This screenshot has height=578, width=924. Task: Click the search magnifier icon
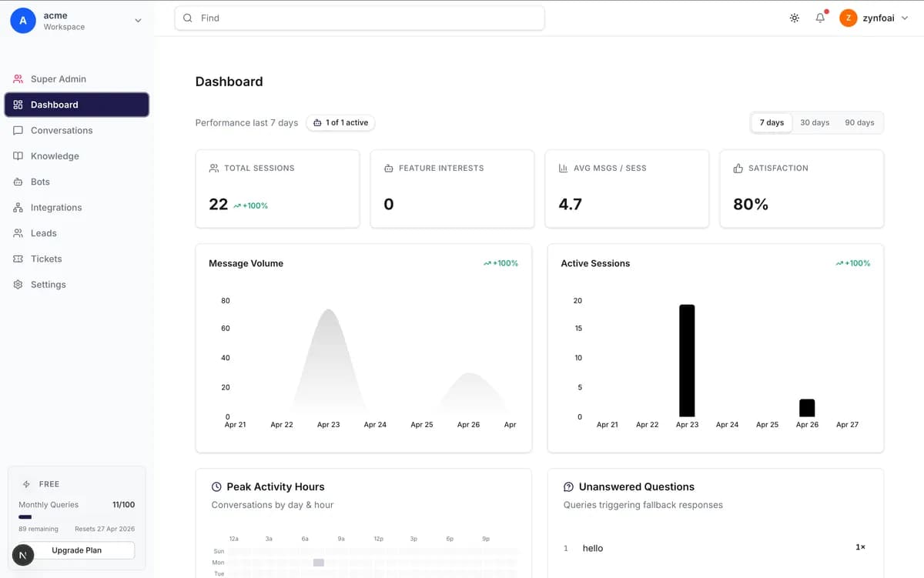[x=187, y=18]
